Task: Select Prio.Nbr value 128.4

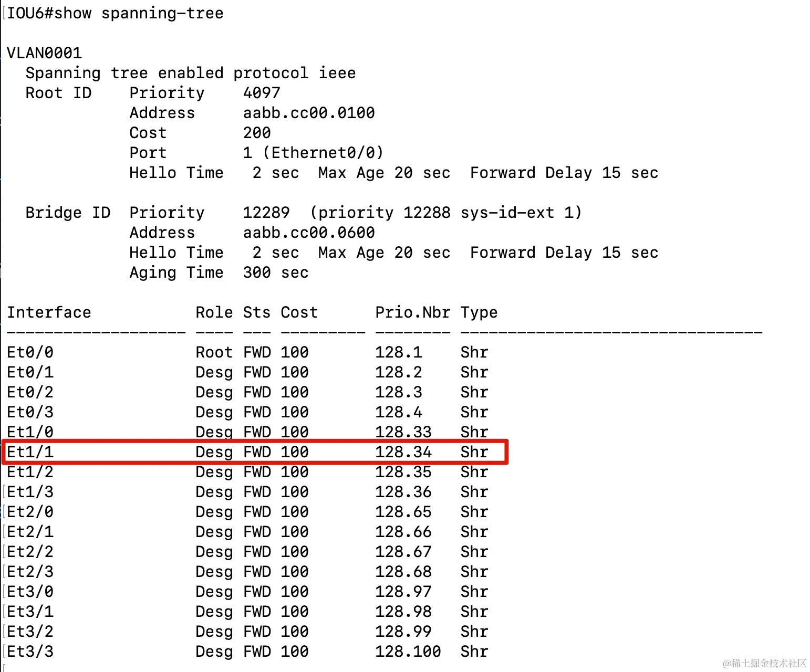Action: 399,412
